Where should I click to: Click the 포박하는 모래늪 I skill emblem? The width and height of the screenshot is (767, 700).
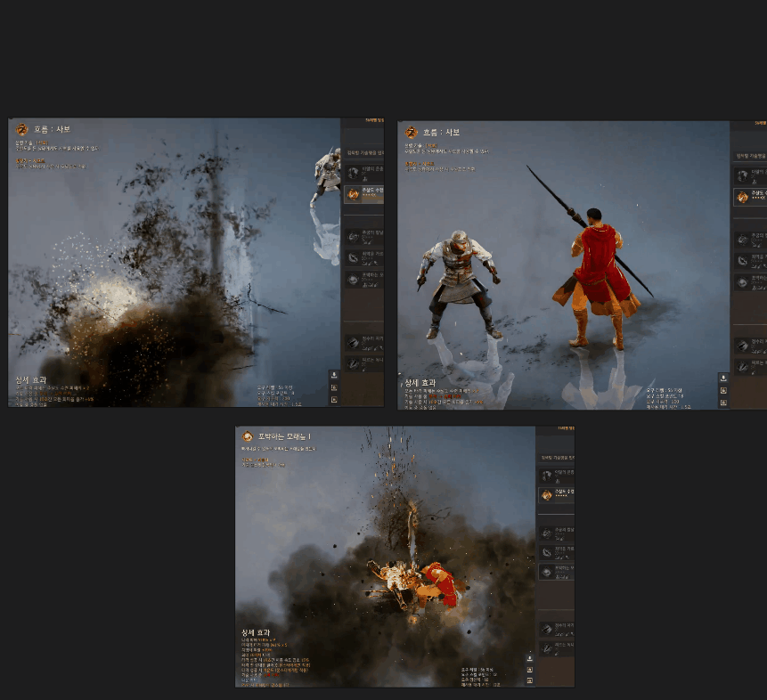(248, 435)
